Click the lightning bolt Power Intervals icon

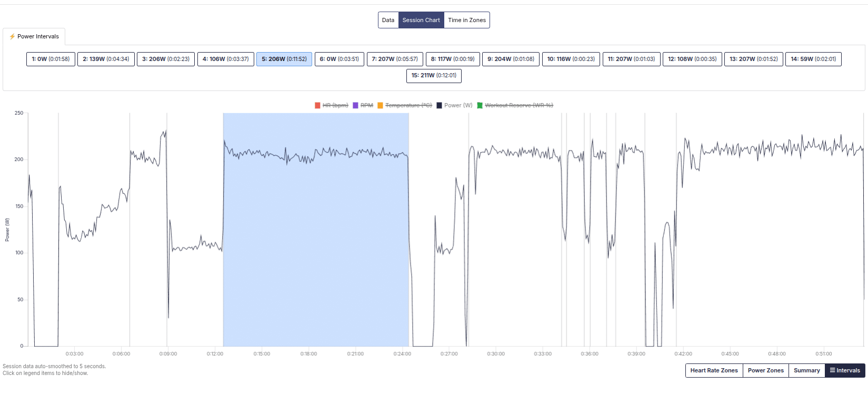click(12, 37)
